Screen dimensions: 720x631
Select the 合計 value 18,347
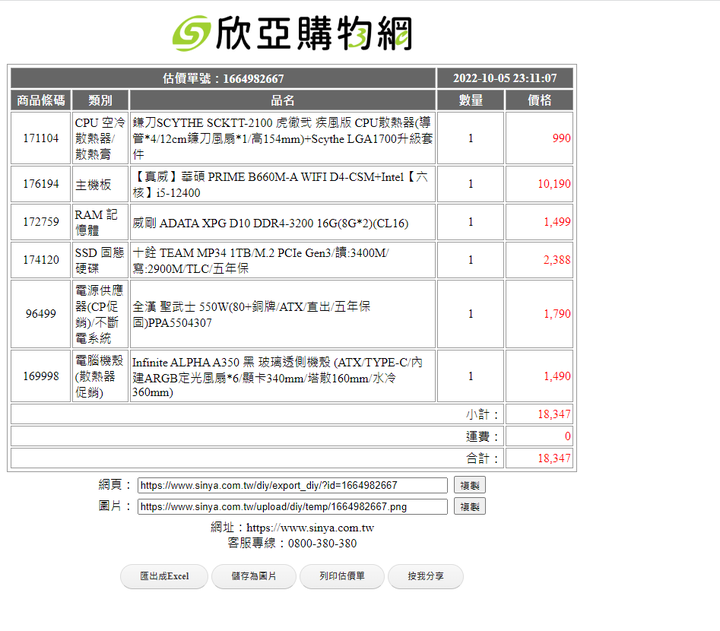(x=554, y=458)
